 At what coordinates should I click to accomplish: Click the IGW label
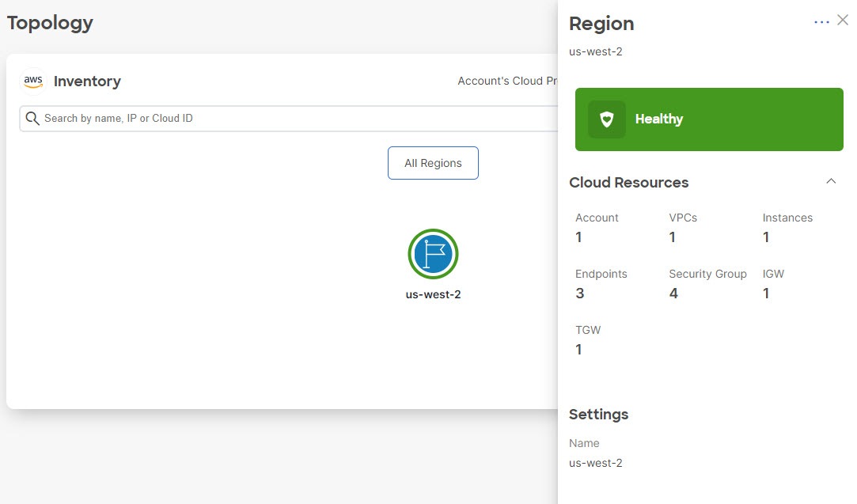(773, 274)
